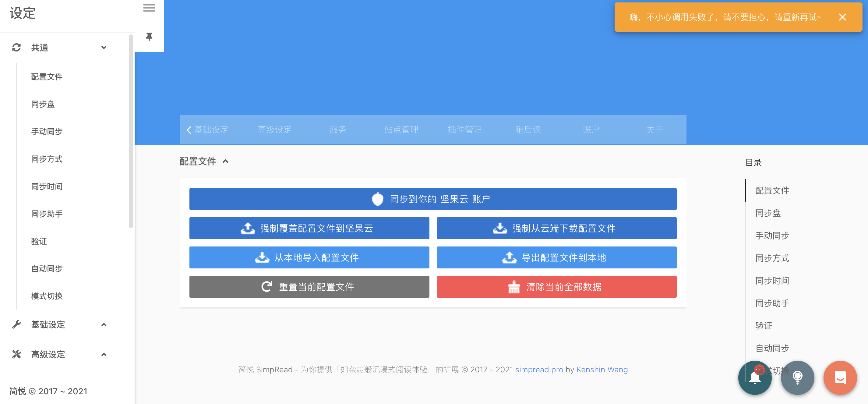Collapse the 配置文件 section header
Viewport: 868px width, 404px height.
pos(225,161)
